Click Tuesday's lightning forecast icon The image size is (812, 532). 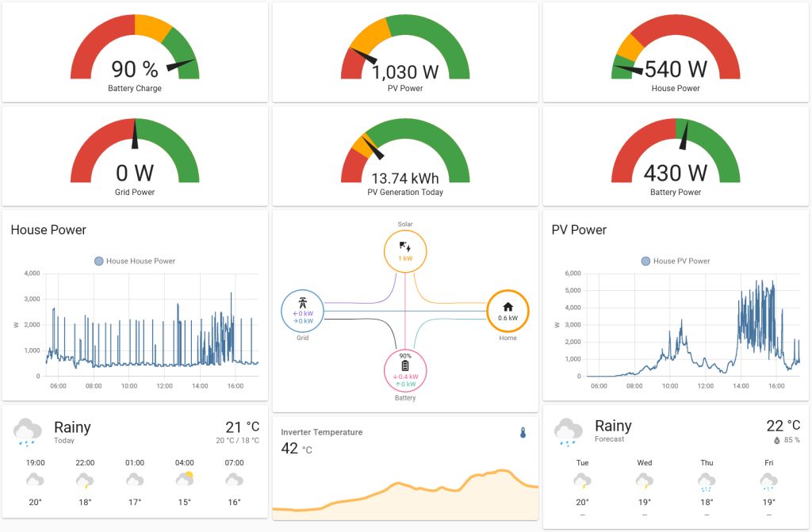tap(582, 480)
